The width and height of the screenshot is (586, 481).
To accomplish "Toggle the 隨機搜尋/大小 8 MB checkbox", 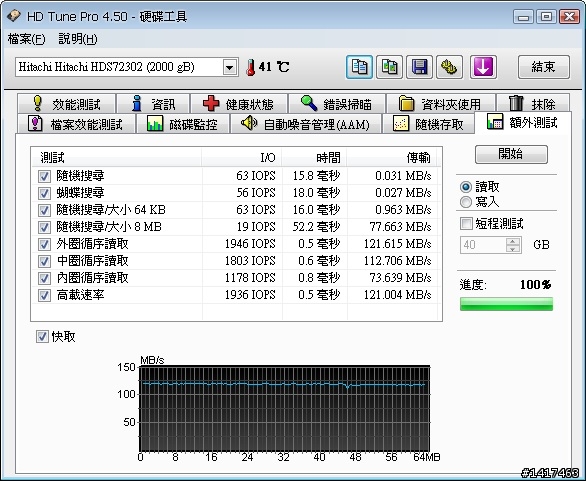I will pos(44,227).
